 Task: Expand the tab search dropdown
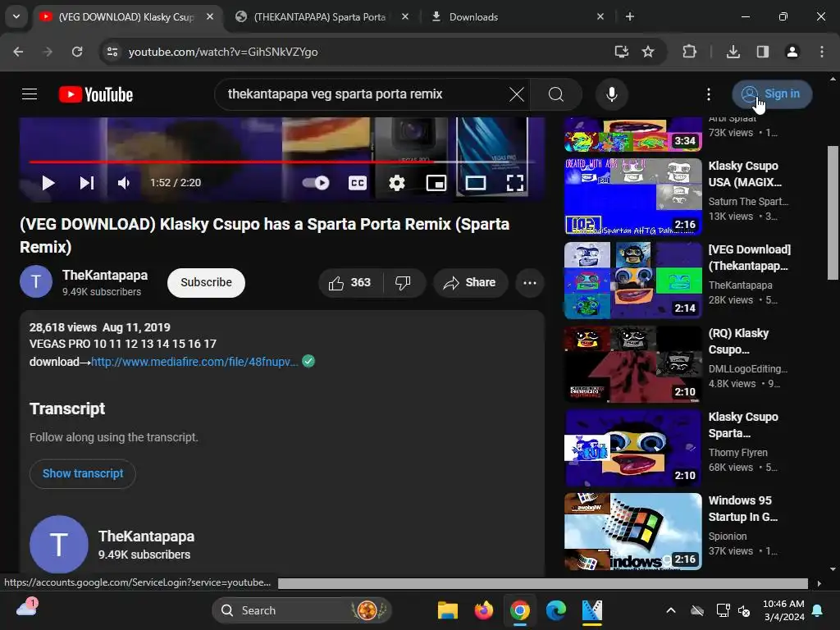click(16, 17)
